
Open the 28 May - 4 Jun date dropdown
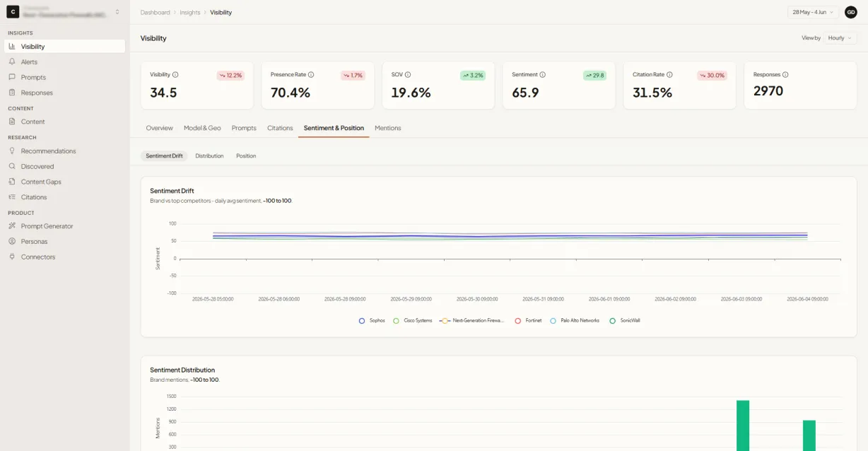[813, 12]
